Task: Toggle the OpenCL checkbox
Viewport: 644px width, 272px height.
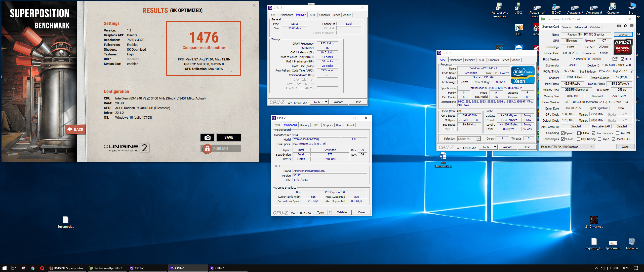Action: point(563,133)
